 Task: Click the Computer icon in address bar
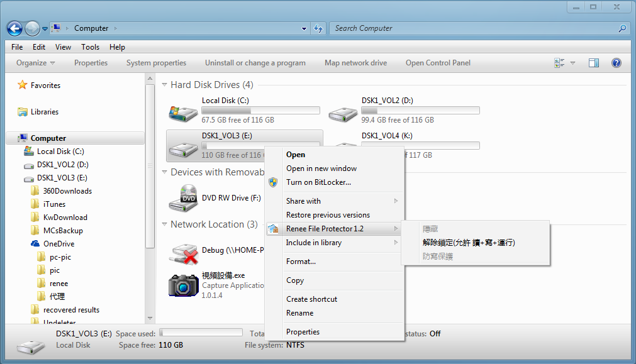pyautogui.click(x=57, y=28)
